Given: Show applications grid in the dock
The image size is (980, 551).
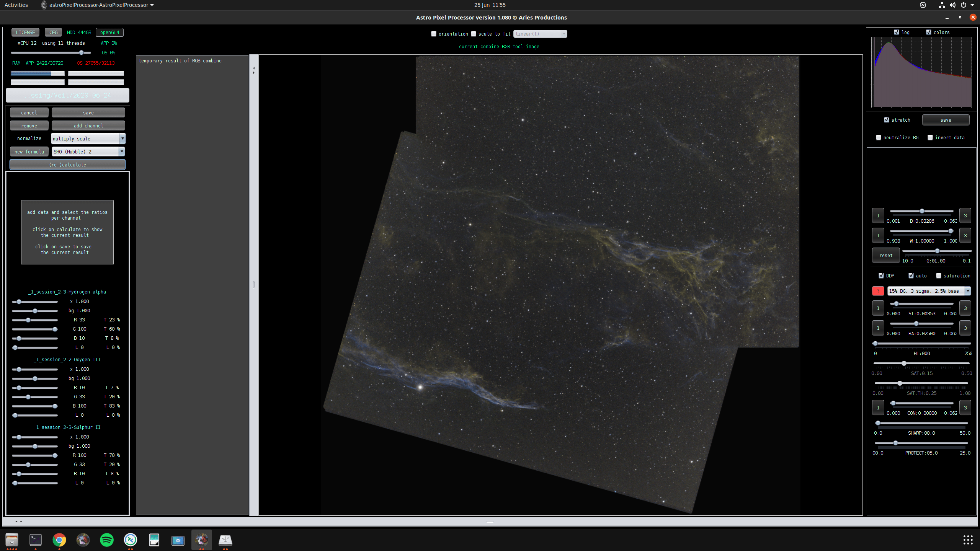Looking at the screenshot, I should coord(968,540).
